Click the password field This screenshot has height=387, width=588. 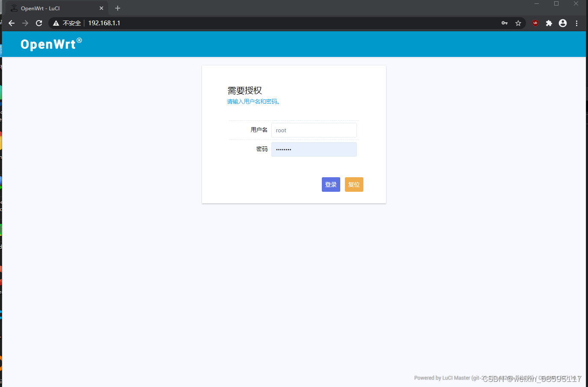(x=314, y=149)
